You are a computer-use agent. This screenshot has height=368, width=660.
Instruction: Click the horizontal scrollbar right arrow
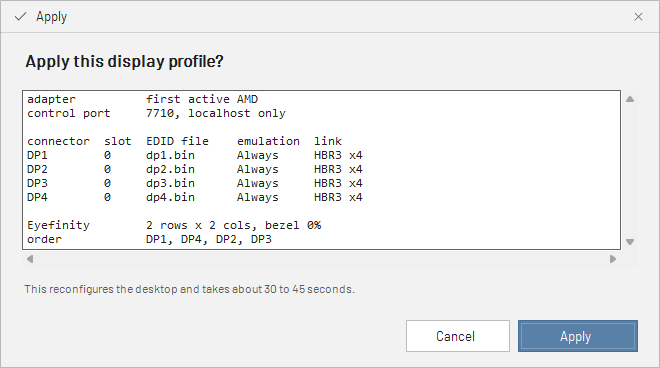click(x=613, y=259)
